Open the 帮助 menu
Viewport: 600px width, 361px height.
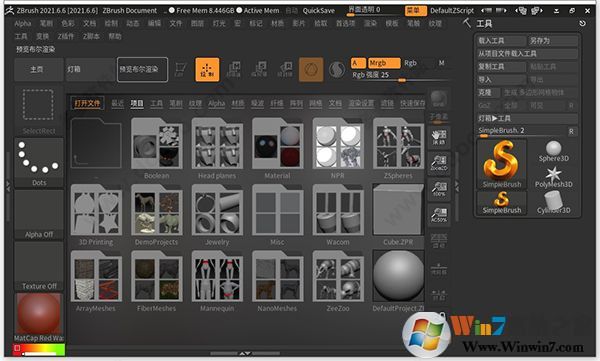click(115, 36)
